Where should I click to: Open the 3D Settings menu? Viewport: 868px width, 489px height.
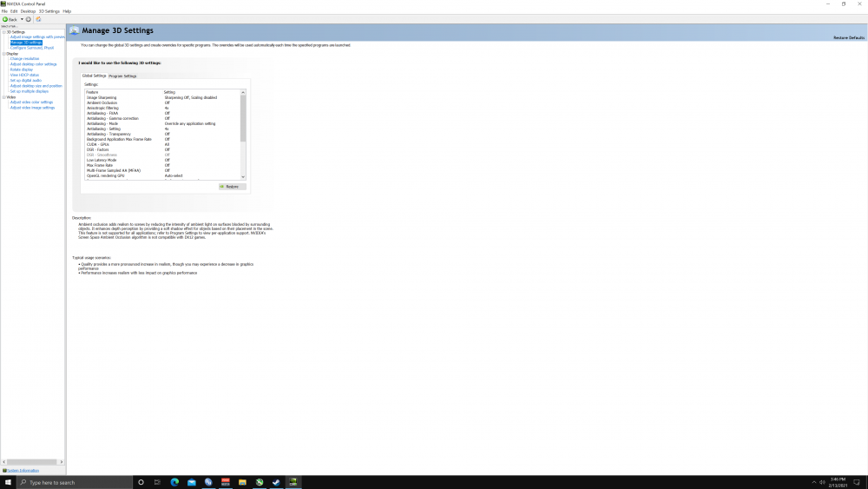49,11
